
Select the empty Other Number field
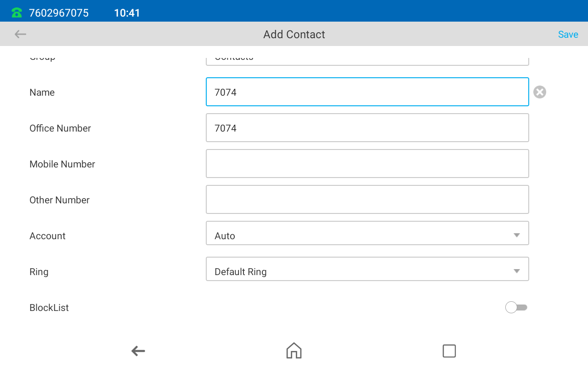click(367, 200)
